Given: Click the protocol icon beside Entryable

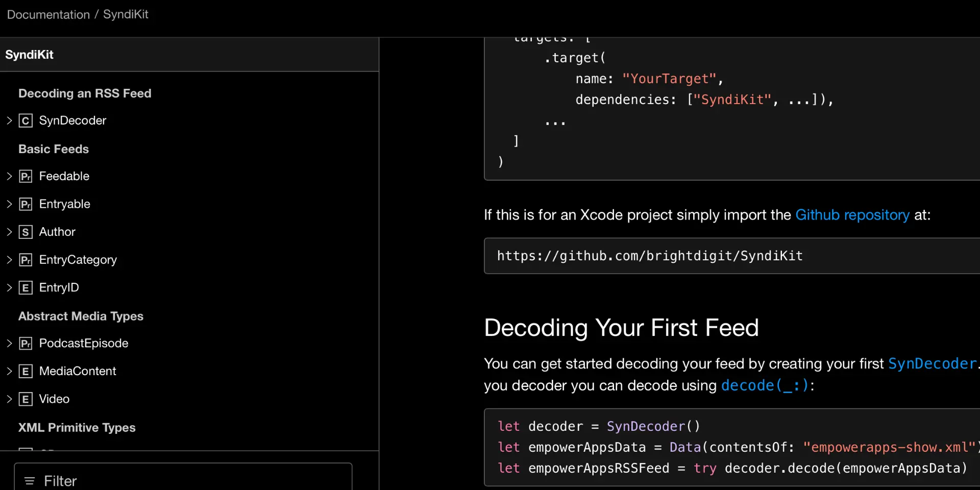Looking at the screenshot, I should [x=26, y=204].
